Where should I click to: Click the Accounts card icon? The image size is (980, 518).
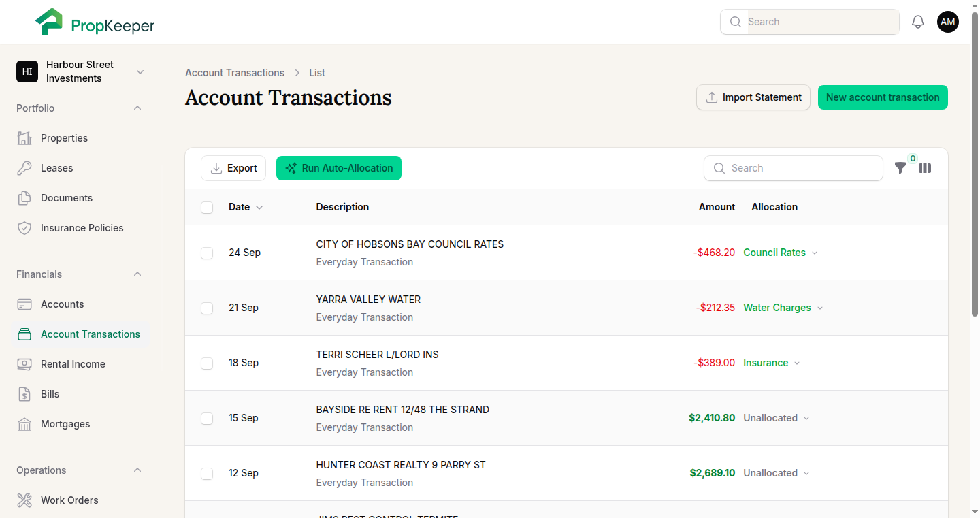(x=24, y=304)
